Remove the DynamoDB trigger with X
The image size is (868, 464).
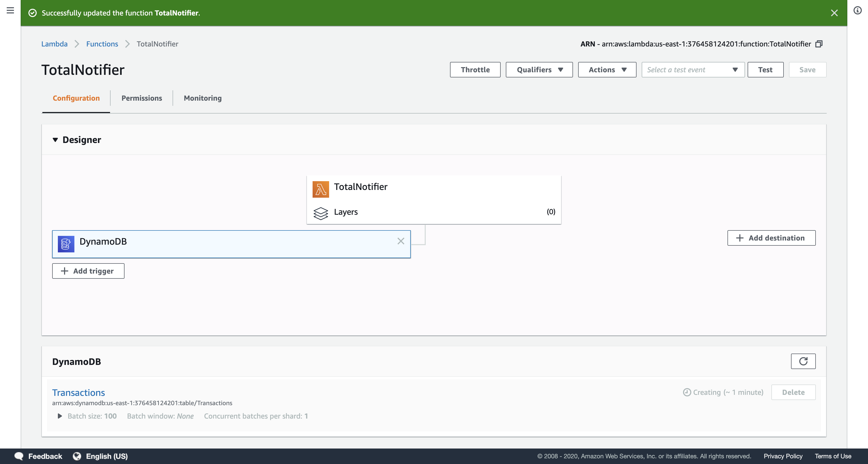tap(400, 241)
